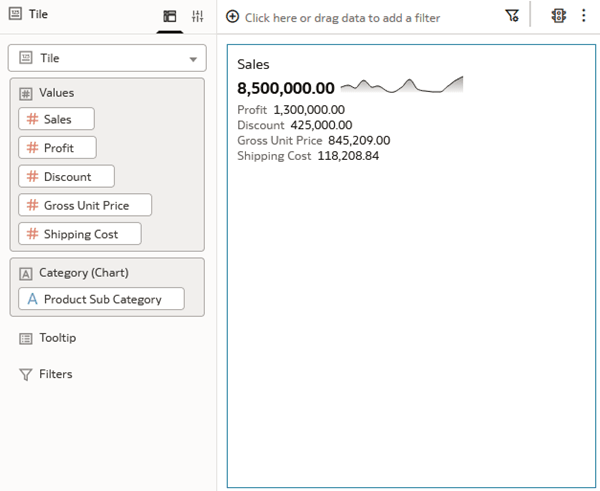This screenshot has width=600, height=491.
Task: Click the add filter plus icon
Action: pos(232,17)
